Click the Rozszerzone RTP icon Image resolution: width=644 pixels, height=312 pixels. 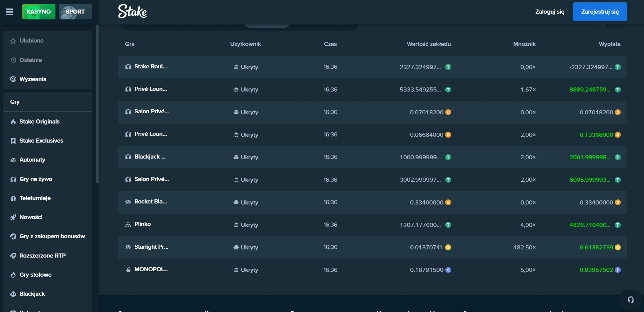(x=13, y=256)
